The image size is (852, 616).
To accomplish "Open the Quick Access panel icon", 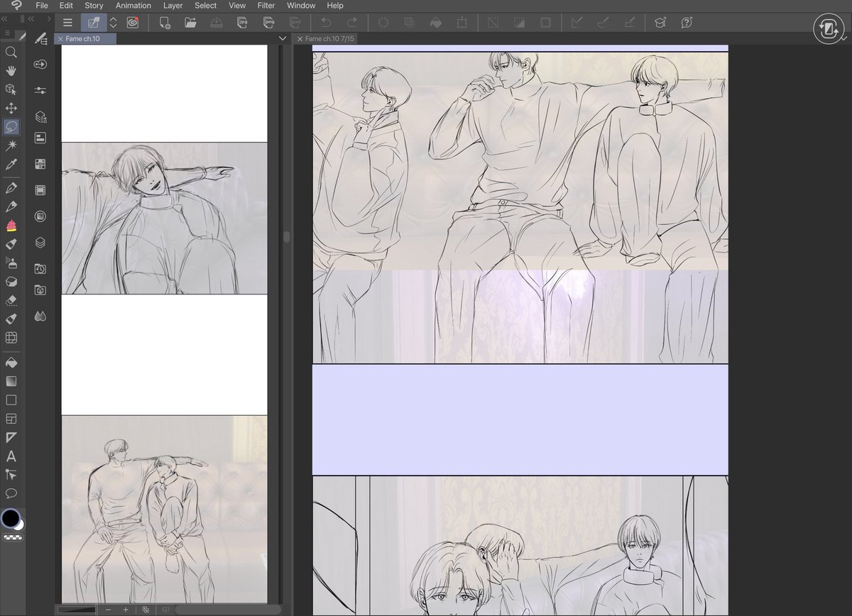I will tap(40, 64).
